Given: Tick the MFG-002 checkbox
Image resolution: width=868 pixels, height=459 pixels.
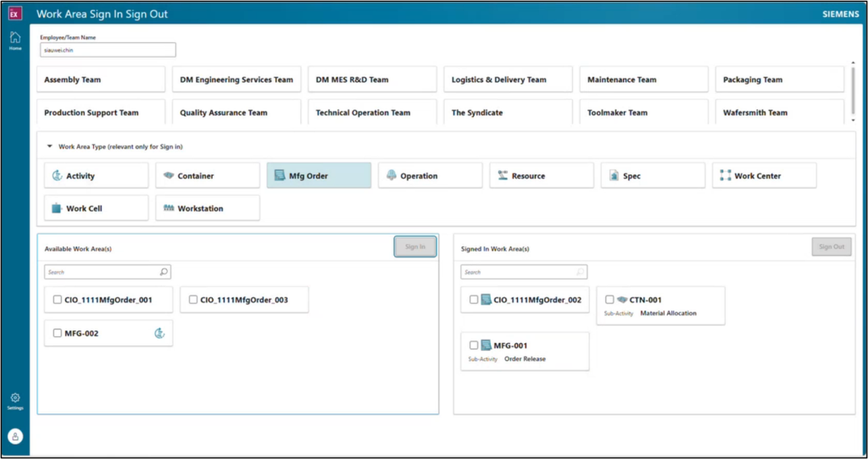Looking at the screenshot, I should [57, 333].
